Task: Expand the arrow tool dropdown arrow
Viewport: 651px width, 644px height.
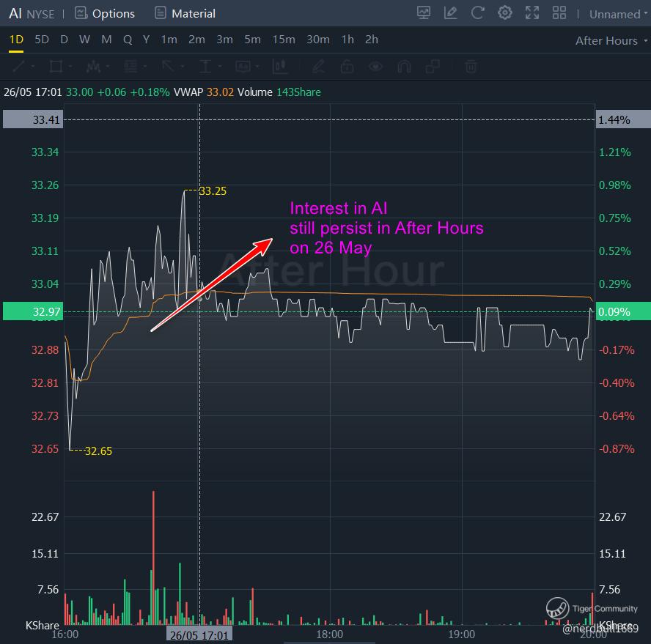Action: (183, 67)
